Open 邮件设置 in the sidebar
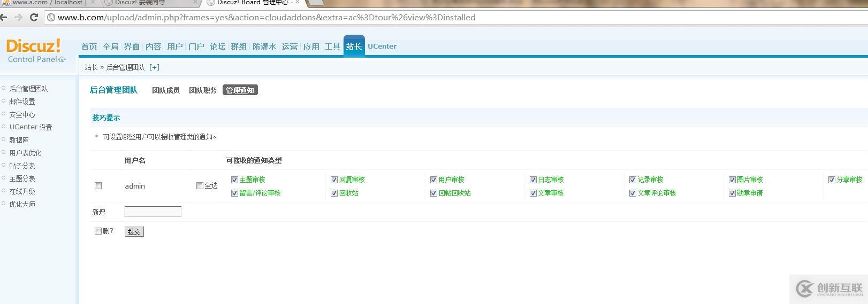This screenshot has height=304, width=868. (22, 102)
